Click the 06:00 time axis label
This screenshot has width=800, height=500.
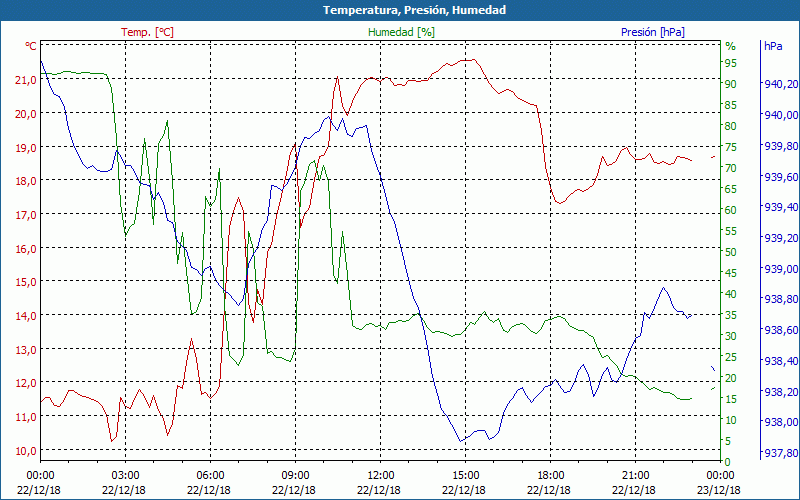tap(210, 476)
